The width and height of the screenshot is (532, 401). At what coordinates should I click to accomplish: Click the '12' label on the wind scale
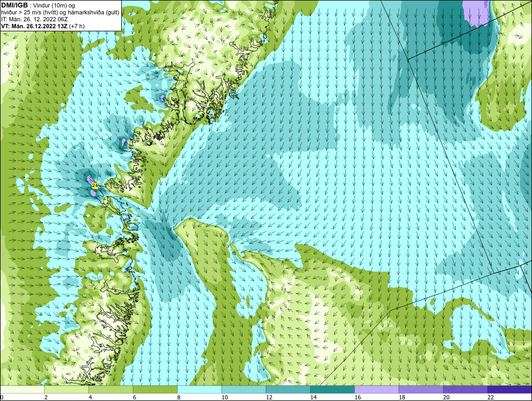pyautogui.click(x=269, y=397)
